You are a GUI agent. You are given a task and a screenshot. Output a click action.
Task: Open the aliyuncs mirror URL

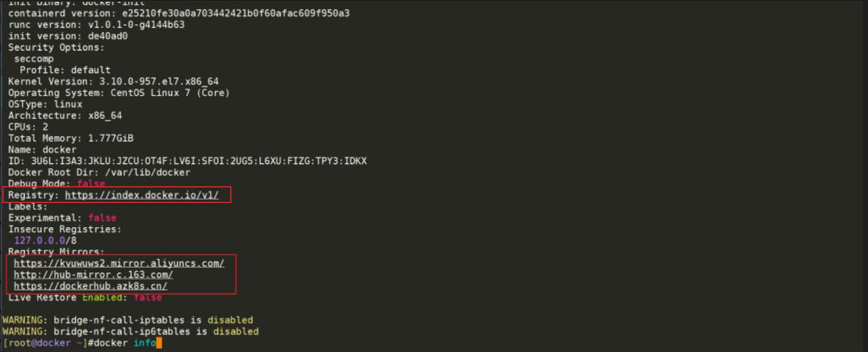pyautogui.click(x=119, y=263)
